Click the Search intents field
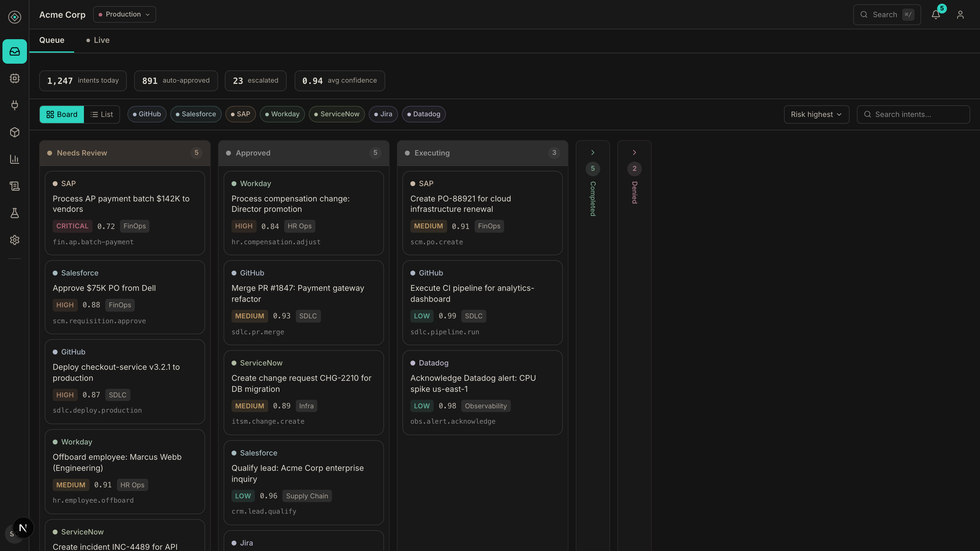This screenshot has height=551, width=980. click(913, 114)
